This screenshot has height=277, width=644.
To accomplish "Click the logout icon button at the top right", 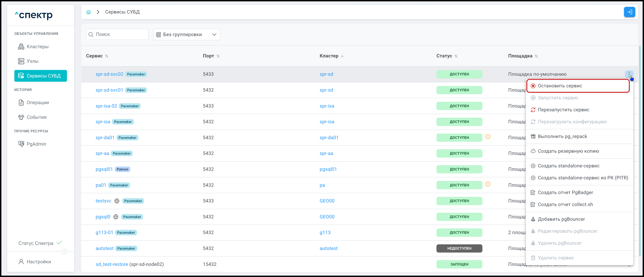I will coord(629,12).
